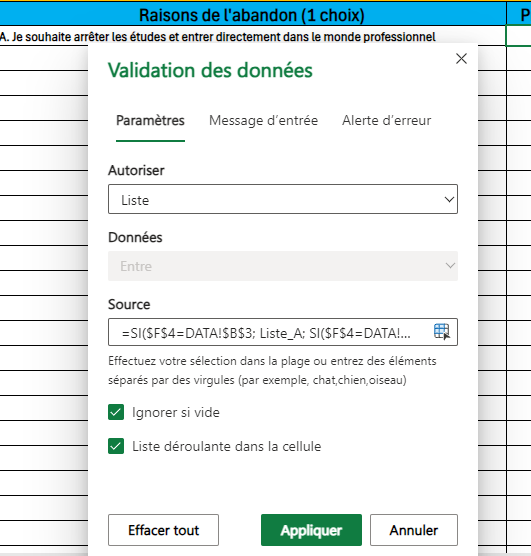Viewport: 531px width, 556px height.
Task: Click the Effacer tout button
Action: coord(164,530)
